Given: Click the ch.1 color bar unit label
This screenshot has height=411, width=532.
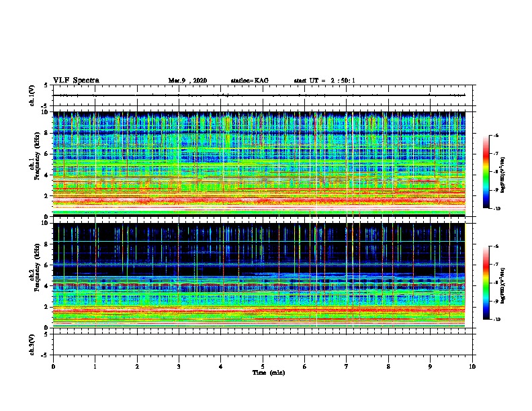Looking at the screenshot, I should [x=503, y=175].
